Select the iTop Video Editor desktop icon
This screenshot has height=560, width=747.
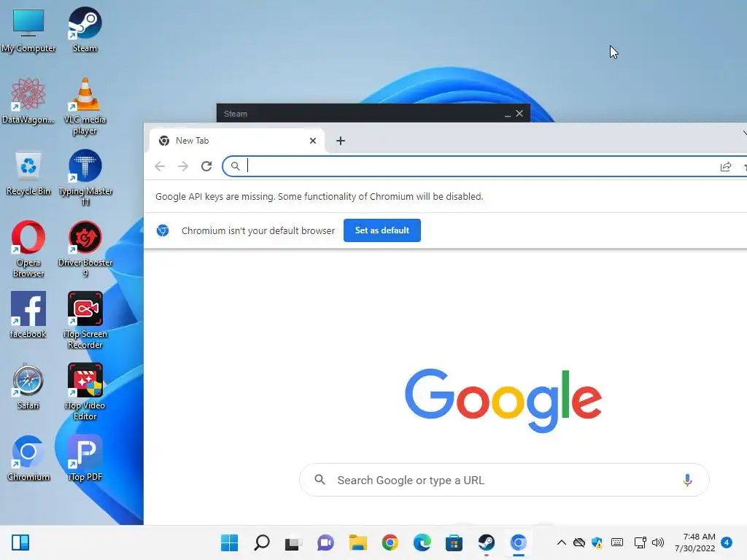click(x=85, y=392)
